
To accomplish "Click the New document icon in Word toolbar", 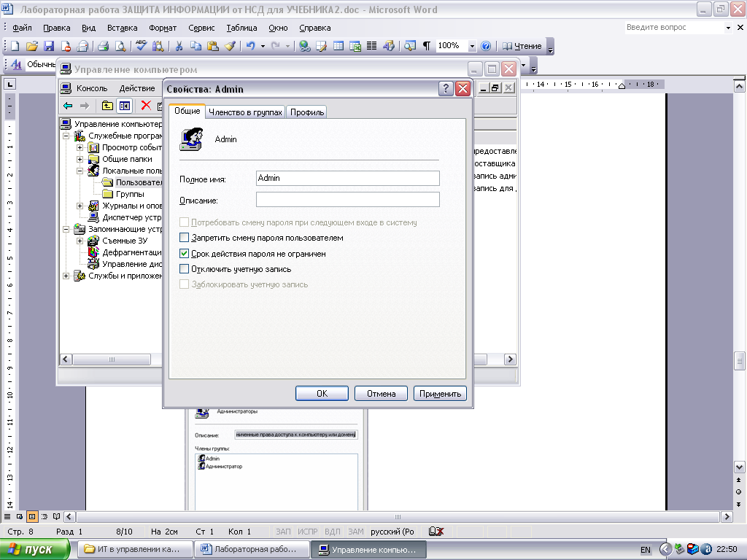I will click(15, 46).
